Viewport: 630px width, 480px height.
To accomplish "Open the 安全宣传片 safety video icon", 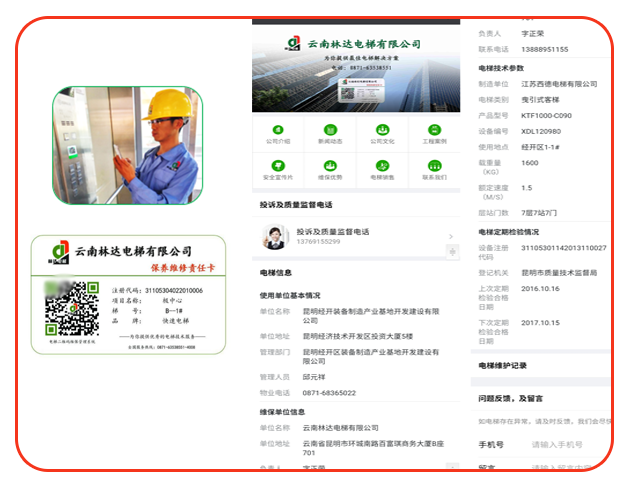I will tap(277, 168).
